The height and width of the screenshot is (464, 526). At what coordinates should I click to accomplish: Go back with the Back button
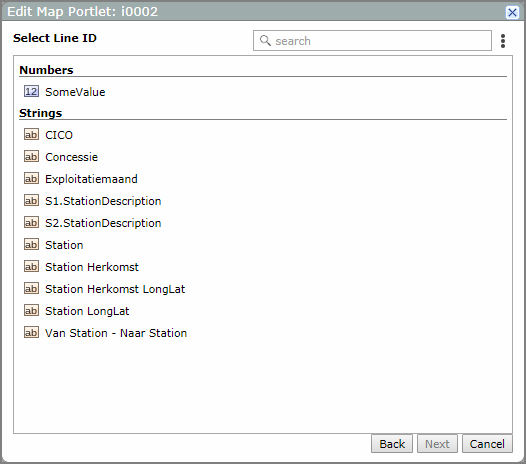click(x=392, y=444)
